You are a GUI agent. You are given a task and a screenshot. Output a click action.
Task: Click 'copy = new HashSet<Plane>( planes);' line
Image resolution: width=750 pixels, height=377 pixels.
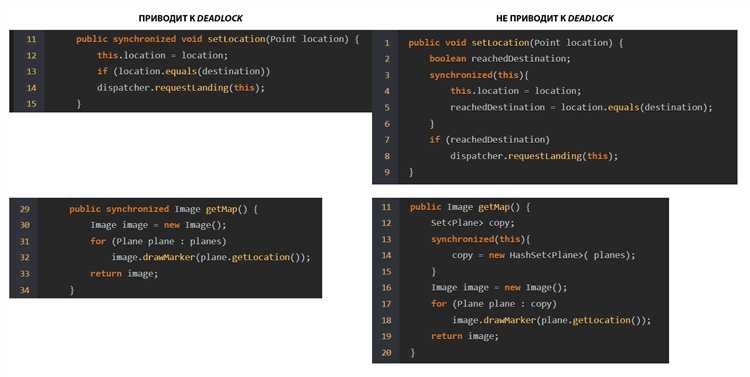coord(544,255)
